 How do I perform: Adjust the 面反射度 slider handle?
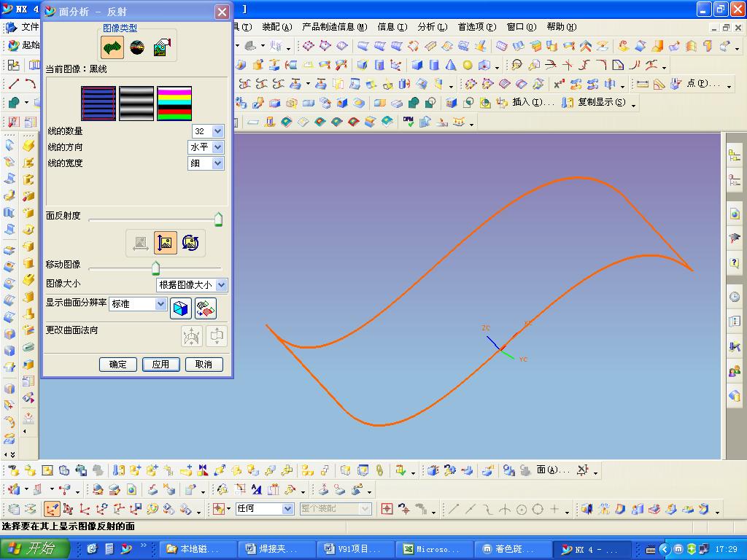coord(218,219)
